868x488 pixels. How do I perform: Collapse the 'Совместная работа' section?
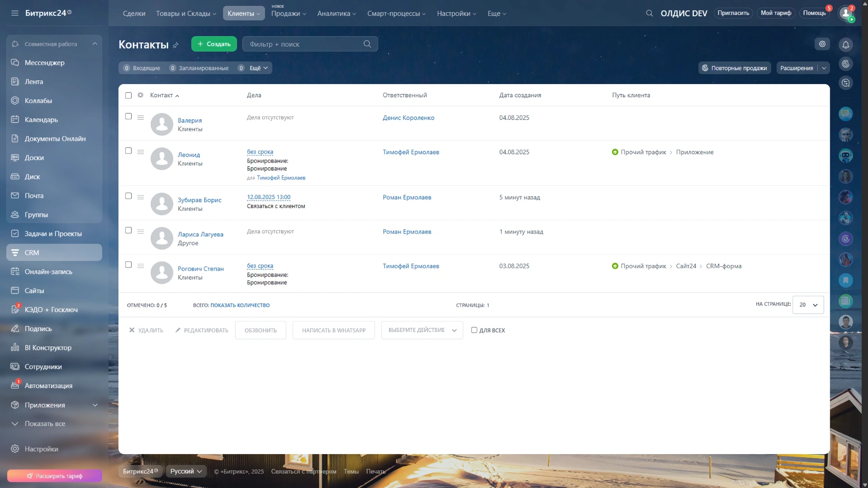tap(95, 44)
